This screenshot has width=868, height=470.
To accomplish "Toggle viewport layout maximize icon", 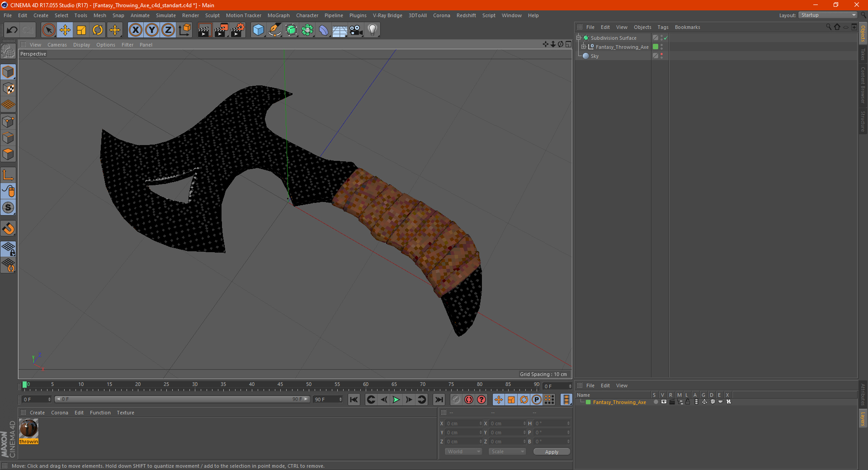I will [568, 44].
